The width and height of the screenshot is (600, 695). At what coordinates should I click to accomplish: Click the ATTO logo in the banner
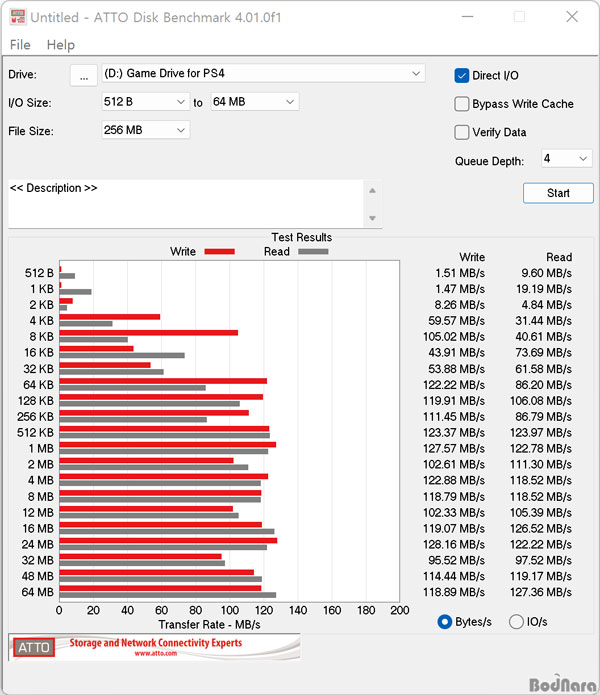[x=34, y=648]
